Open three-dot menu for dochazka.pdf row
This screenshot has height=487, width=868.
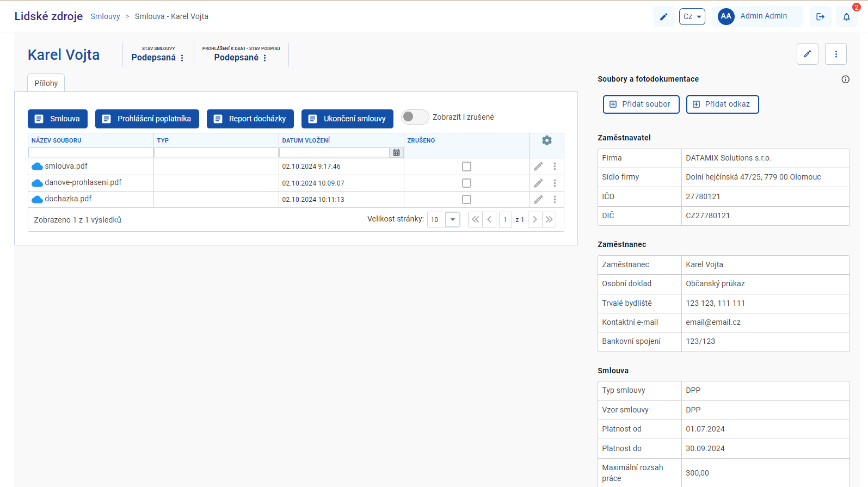555,200
